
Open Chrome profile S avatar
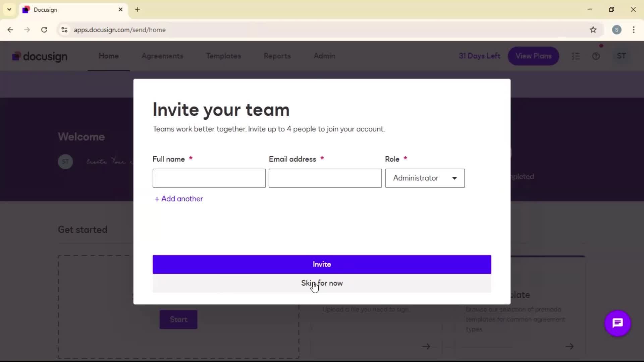pyautogui.click(x=616, y=30)
